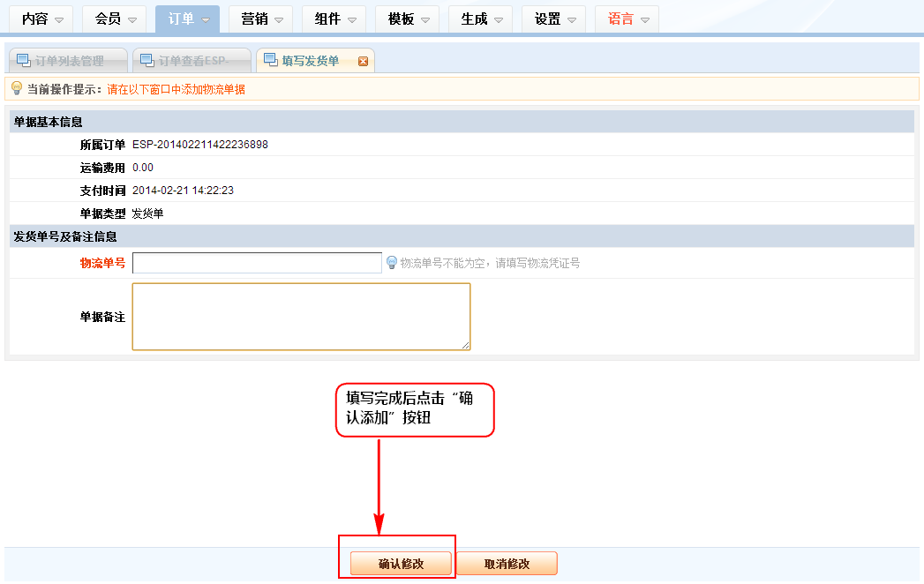This screenshot has height=584, width=924.
Task: Expand the dropdown arrow beside 营销
Action: click(278, 19)
